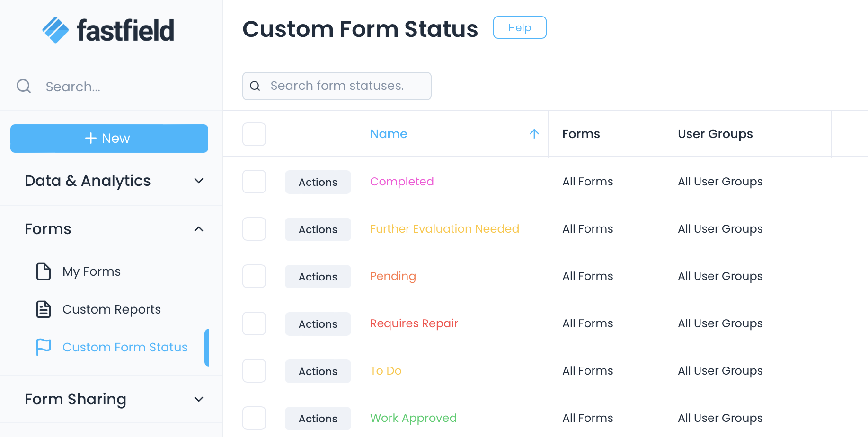
Task: Click the sidebar search magnifier icon
Action: click(24, 86)
